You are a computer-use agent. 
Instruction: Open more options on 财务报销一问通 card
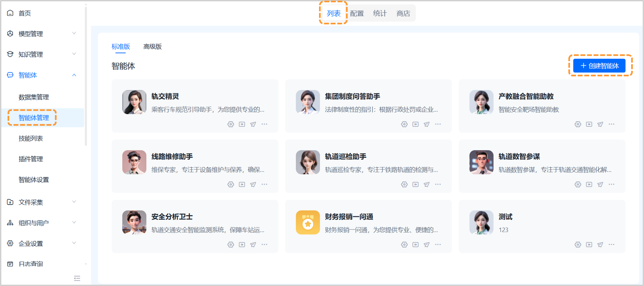[438, 245]
